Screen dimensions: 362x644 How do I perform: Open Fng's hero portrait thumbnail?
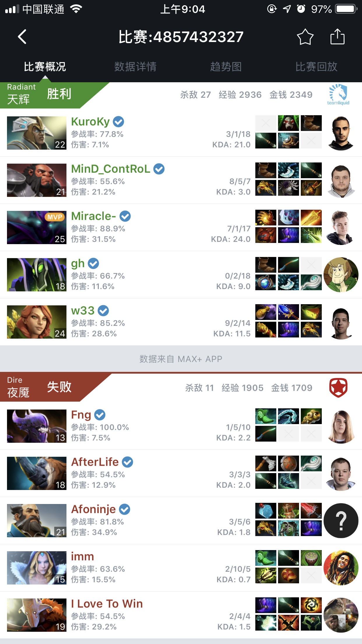[37, 426]
